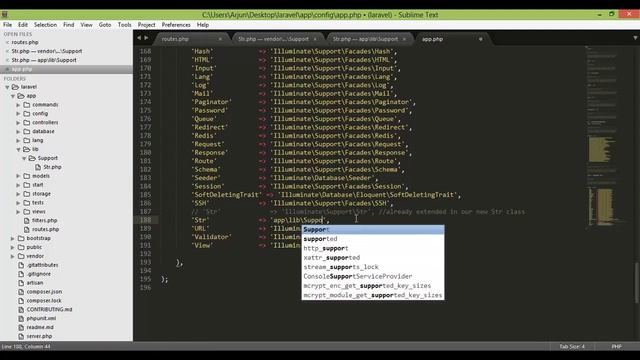Screen dimensions: 640x360
Task: Switch to Str.php vendor Support tab
Action: pyautogui.click(x=278, y=39)
